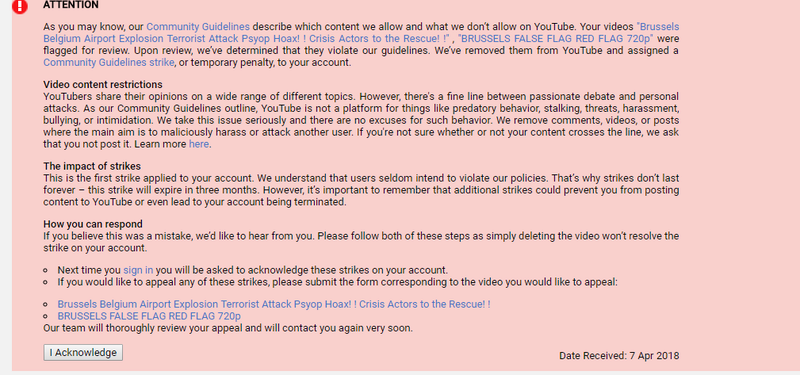Open the Community Guidelines link in first paragraph
Viewport: 800px width, 375px height.
click(x=198, y=27)
